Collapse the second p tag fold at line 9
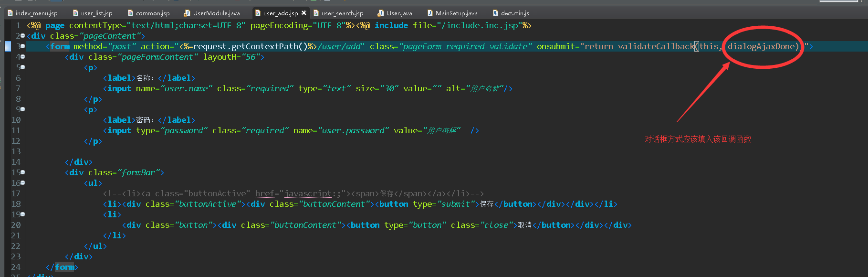868x277 pixels. [x=23, y=109]
